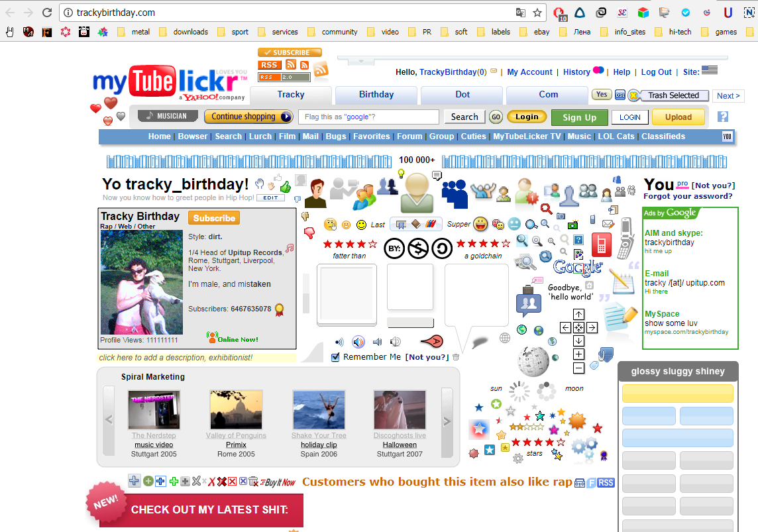This screenshot has width=758, height=532.
Task: Click Forgot your assword link
Action: coord(688,196)
